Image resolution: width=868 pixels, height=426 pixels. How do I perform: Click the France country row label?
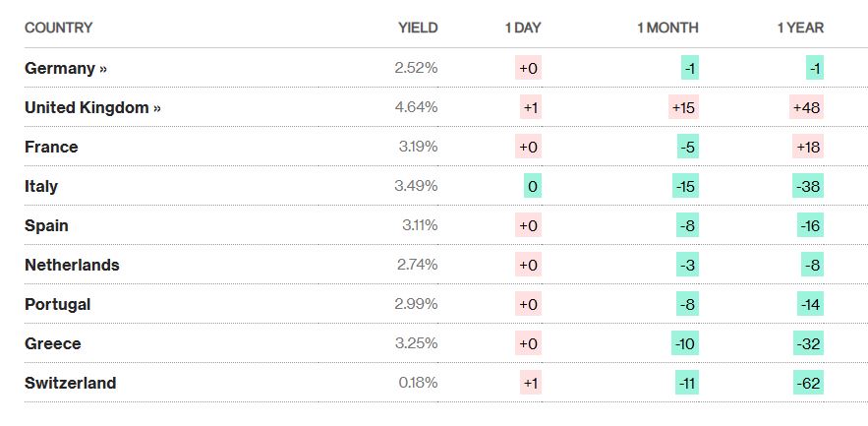(x=51, y=148)
